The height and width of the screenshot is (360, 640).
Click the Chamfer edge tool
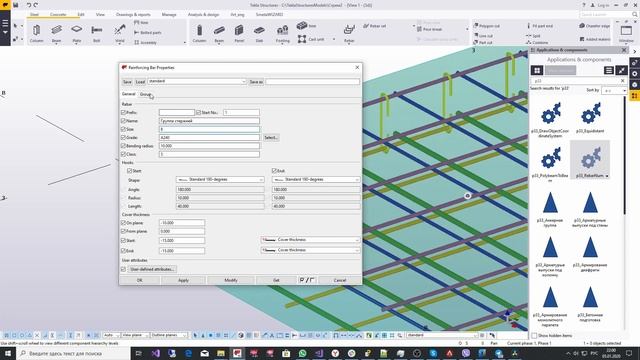[x=594, y=26]
